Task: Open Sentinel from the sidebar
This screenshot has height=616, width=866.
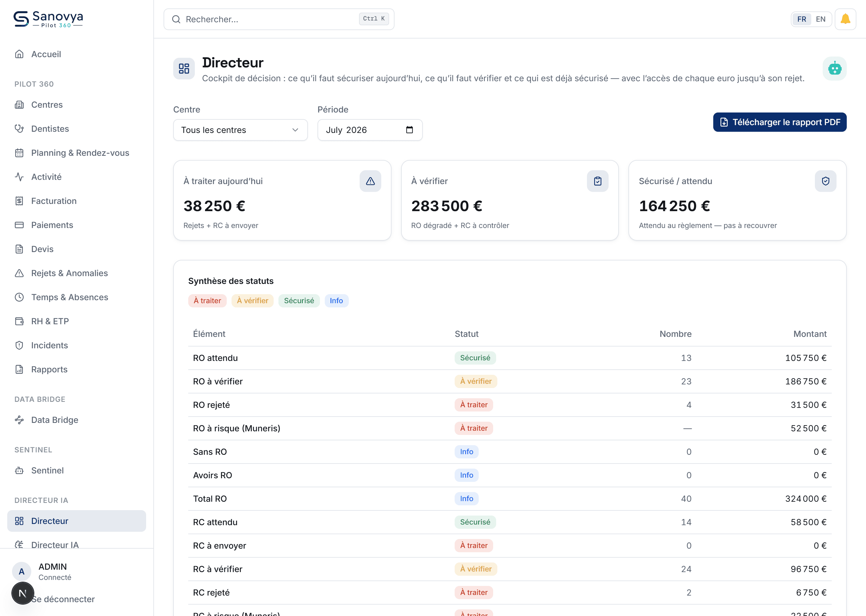Action: [x=77, y=470]
